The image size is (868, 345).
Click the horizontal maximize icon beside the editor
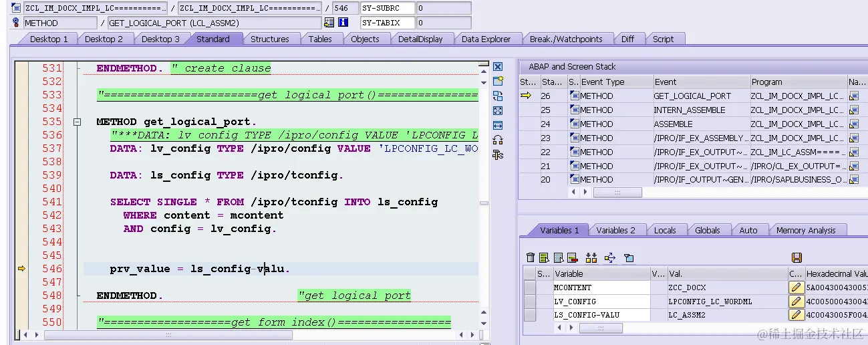498,126
